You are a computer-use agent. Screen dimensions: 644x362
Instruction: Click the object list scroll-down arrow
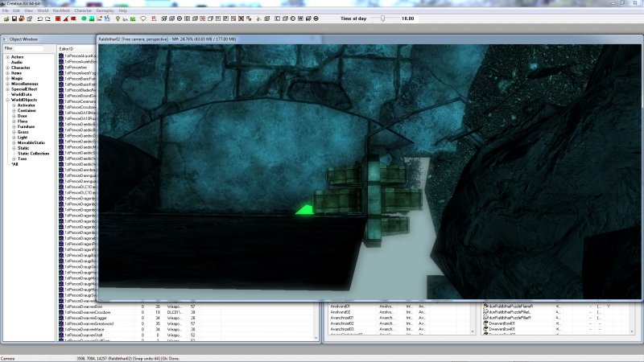[316, 338]
